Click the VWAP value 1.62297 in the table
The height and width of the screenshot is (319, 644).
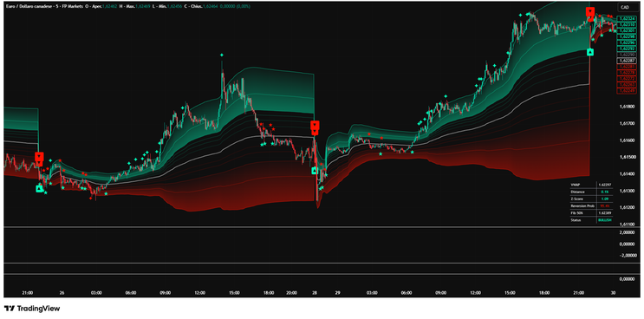pos(605,185)
